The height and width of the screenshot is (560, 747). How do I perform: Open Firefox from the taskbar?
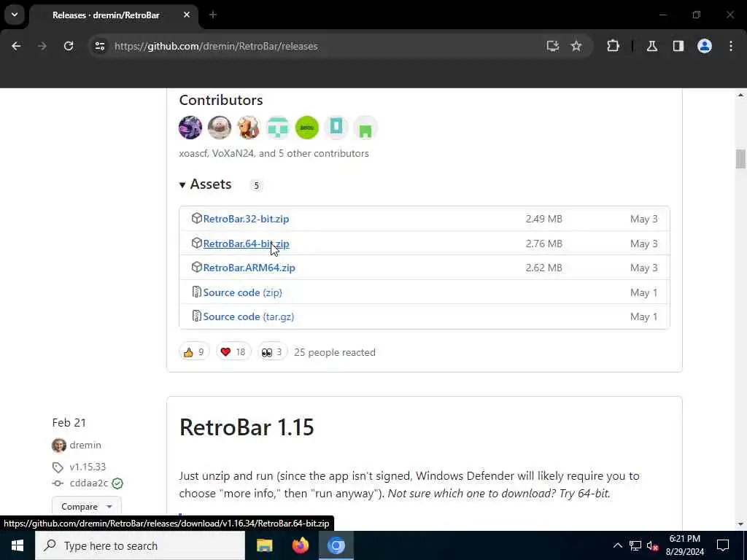click(300, 545)
